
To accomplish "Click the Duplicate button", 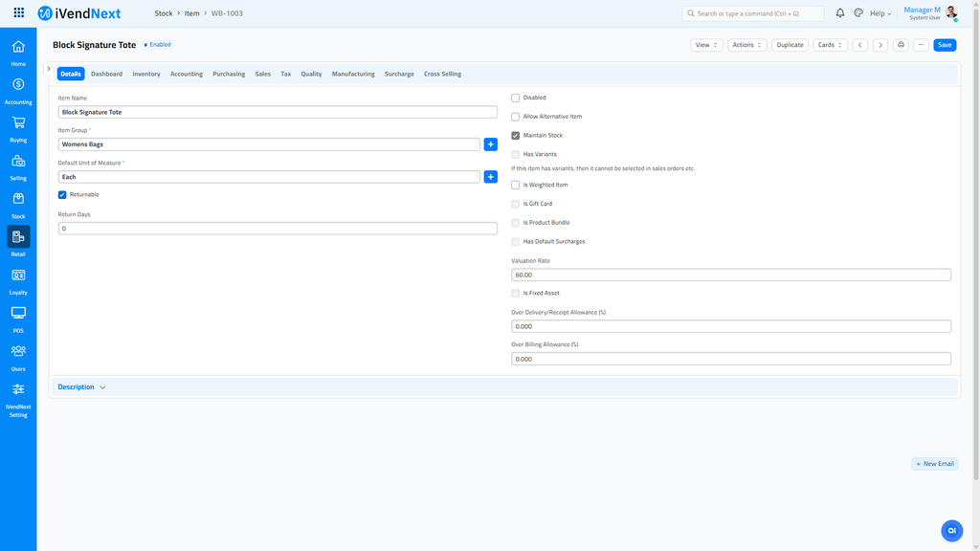I will 790,45.
